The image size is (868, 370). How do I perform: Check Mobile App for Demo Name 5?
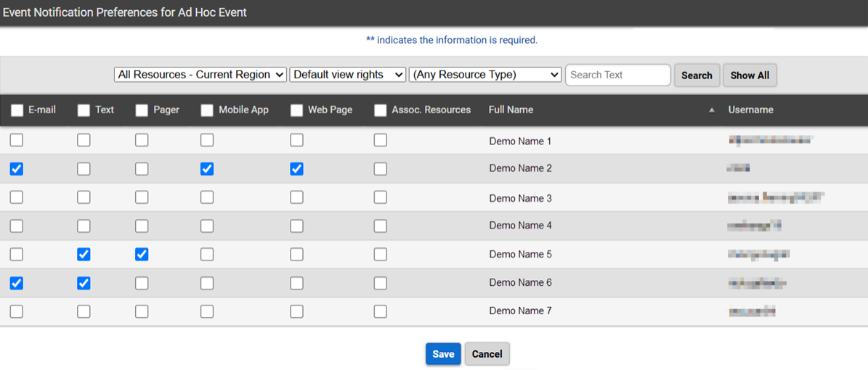click(x=207, y=255)
